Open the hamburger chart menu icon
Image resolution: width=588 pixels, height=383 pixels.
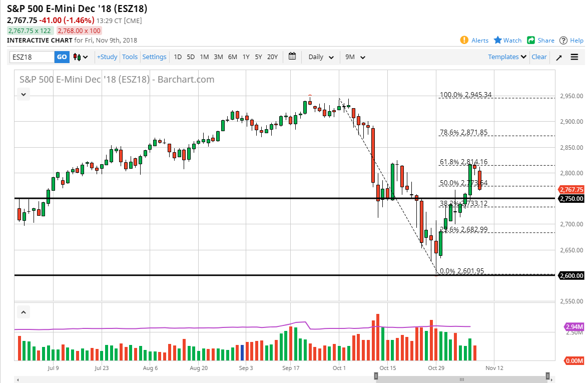[x=574, y=57]
